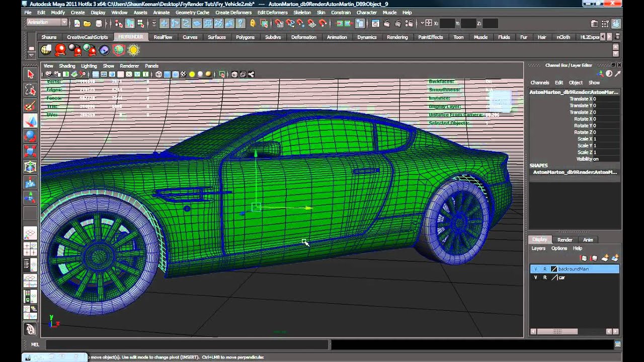
Task: Save the scene with the disk icon
Action: (x=99, y=23)
